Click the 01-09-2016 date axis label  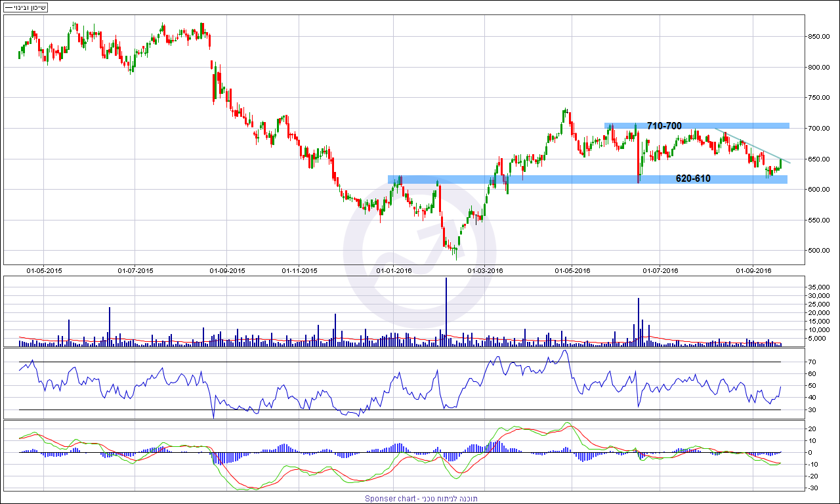pyautogui.click(x=753, y=270)
